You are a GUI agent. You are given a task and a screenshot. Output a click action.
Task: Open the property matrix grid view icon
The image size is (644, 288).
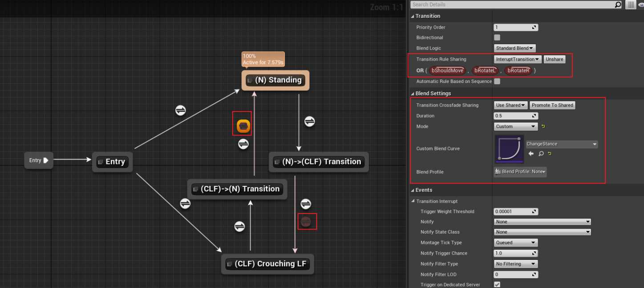(630, 4)
